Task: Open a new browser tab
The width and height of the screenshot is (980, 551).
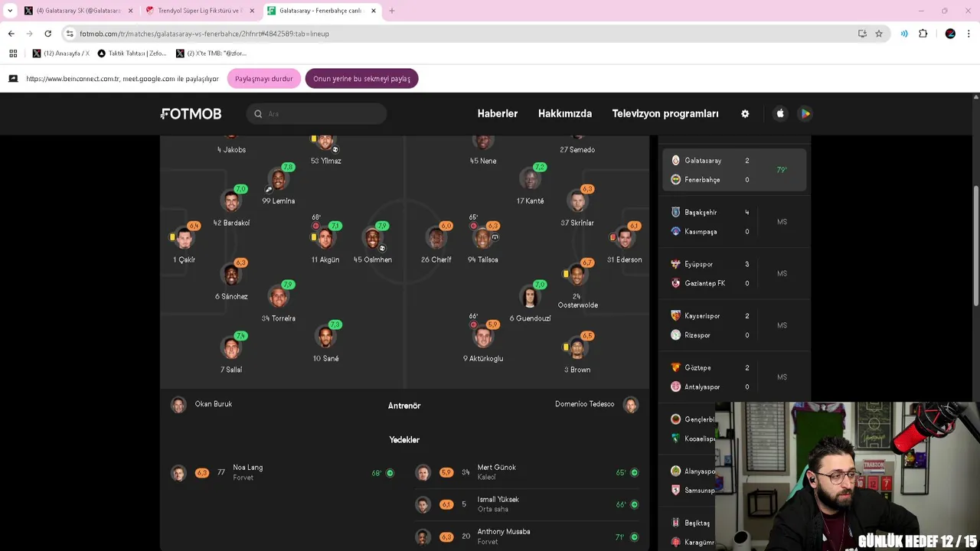Action: 392,11
